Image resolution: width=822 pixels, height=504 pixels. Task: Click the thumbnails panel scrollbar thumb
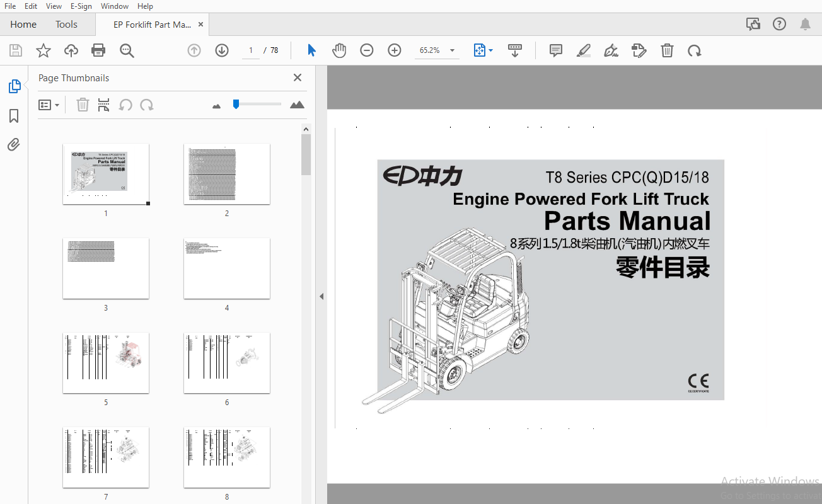(x=306, y=154)
